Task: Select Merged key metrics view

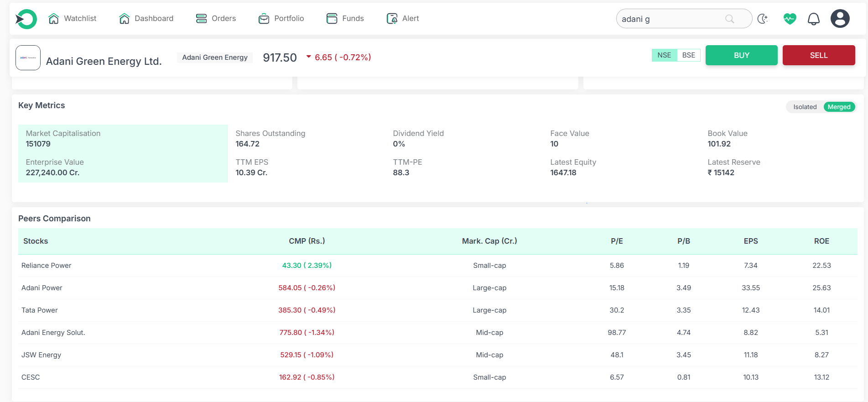Action: [839, 107]
